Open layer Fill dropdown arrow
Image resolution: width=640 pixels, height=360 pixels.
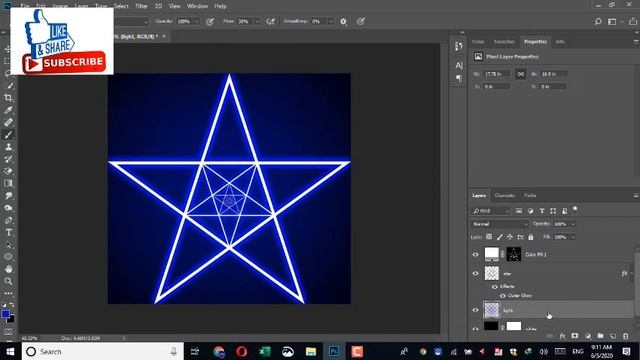tap(573, 237)
